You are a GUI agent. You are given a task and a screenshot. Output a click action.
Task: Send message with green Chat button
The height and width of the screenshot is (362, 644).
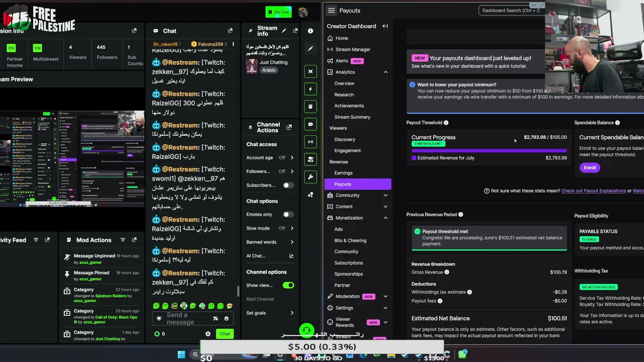click(225, 334)
